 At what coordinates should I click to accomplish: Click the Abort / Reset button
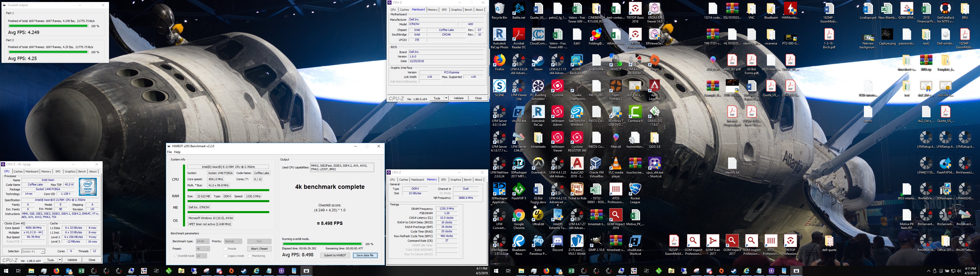pyautogui.click(x=259, y=249)
